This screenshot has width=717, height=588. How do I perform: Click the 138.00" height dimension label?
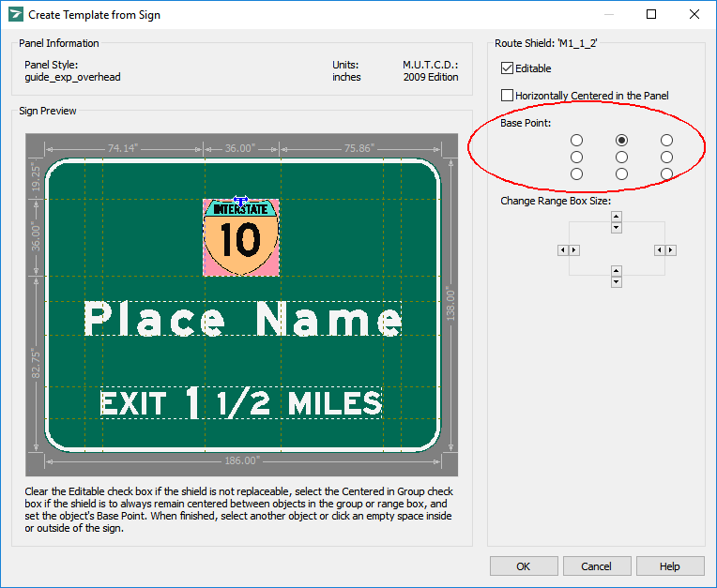[450, 305]
